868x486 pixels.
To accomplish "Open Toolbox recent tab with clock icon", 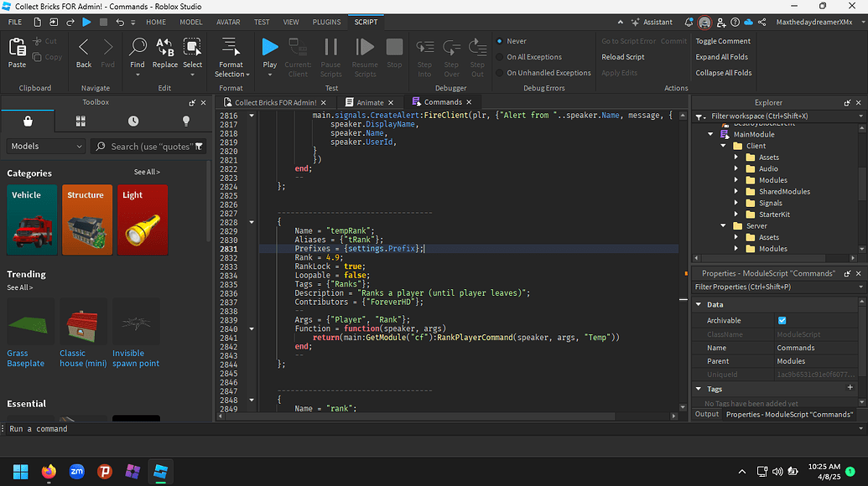I will coord(133,121).
